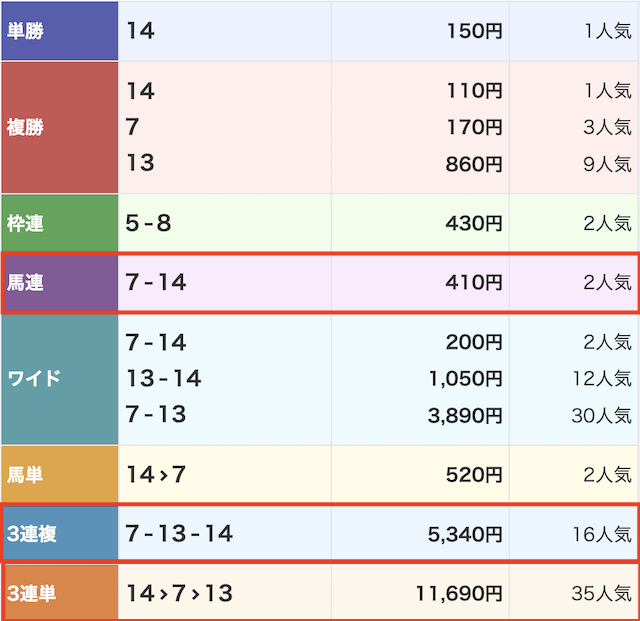Select the 馬連 purple label

[x=60, y=283]
